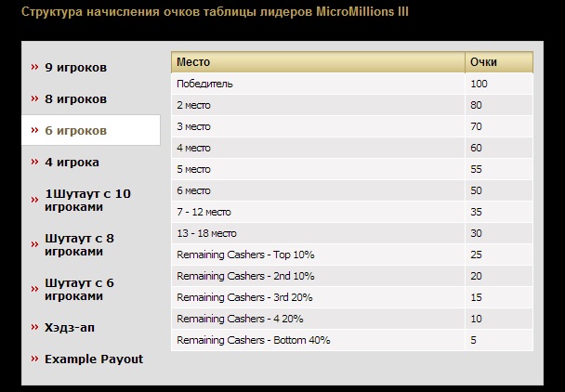Click the Место column header

pyautogui.click(x=318, y=62)
